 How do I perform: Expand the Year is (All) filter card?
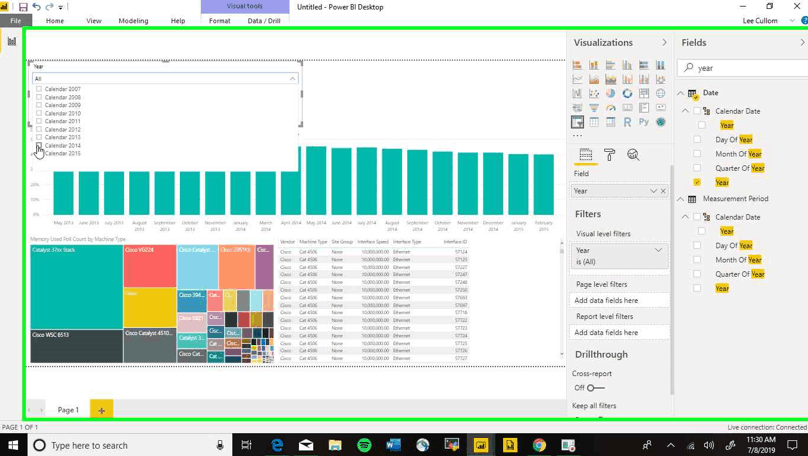tap(658, 250)
